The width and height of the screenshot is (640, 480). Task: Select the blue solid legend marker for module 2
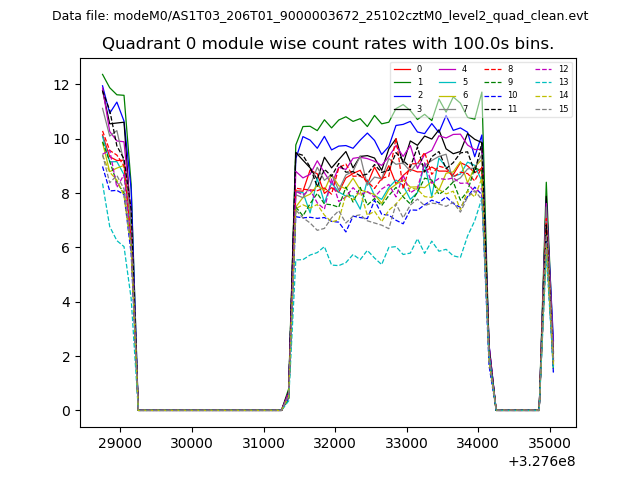pos(402,95)
